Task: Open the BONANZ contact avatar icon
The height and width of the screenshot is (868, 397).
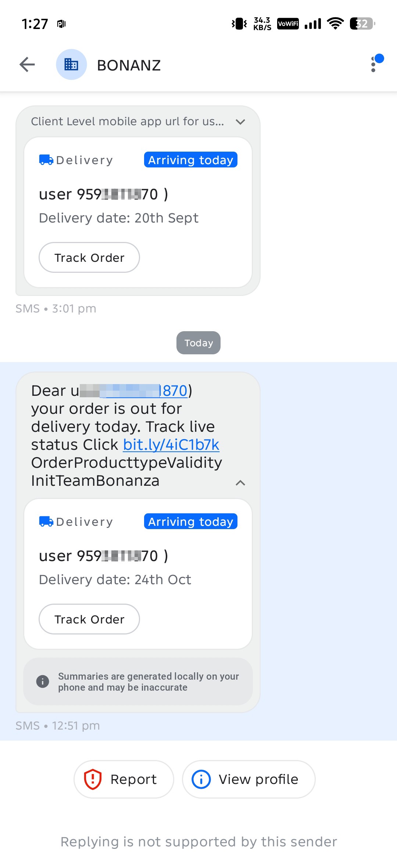Action: 71,65
